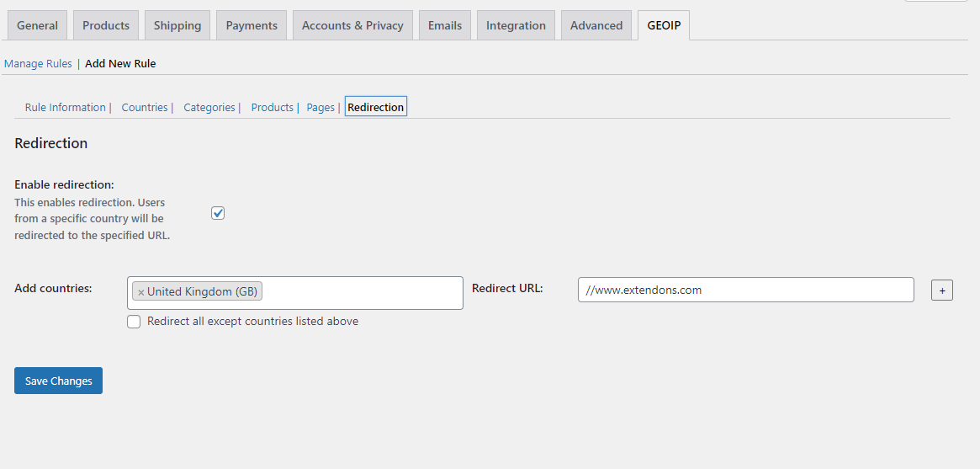
Task: Open the Categories rule section
Action: (209, 107)
